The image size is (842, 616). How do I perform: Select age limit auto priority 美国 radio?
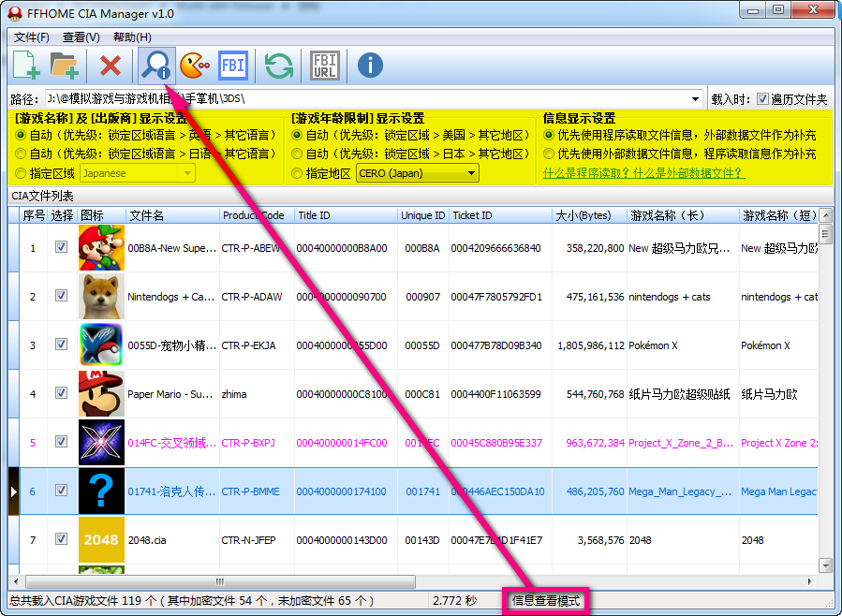pyautogui.click(x=296, y=135)
